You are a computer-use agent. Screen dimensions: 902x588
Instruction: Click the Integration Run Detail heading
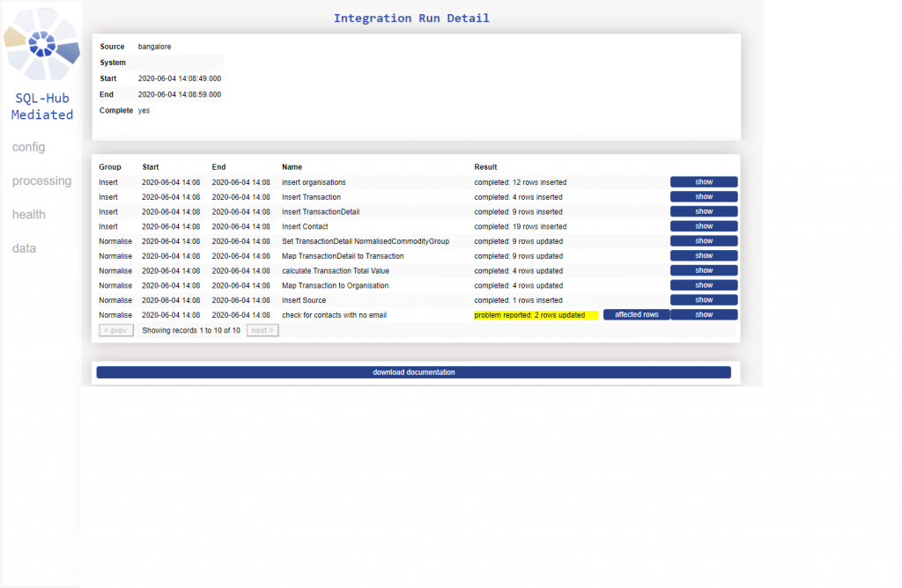[x=411, y=18]
